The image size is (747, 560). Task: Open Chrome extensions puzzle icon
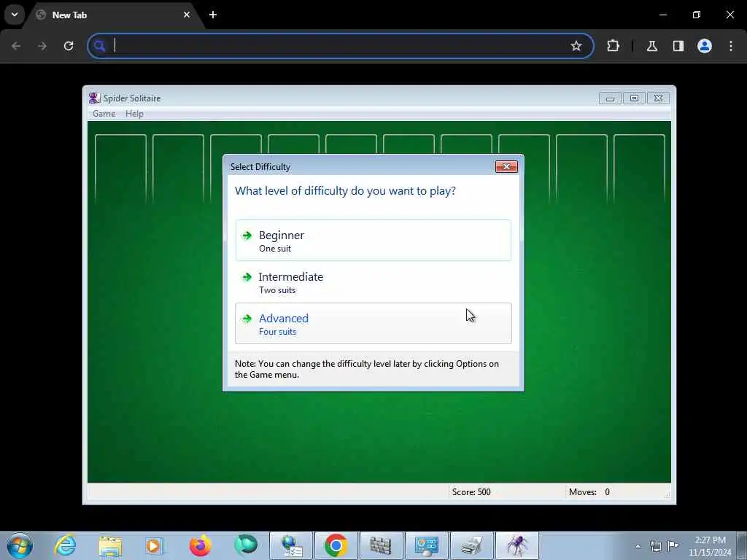(613, 46)
